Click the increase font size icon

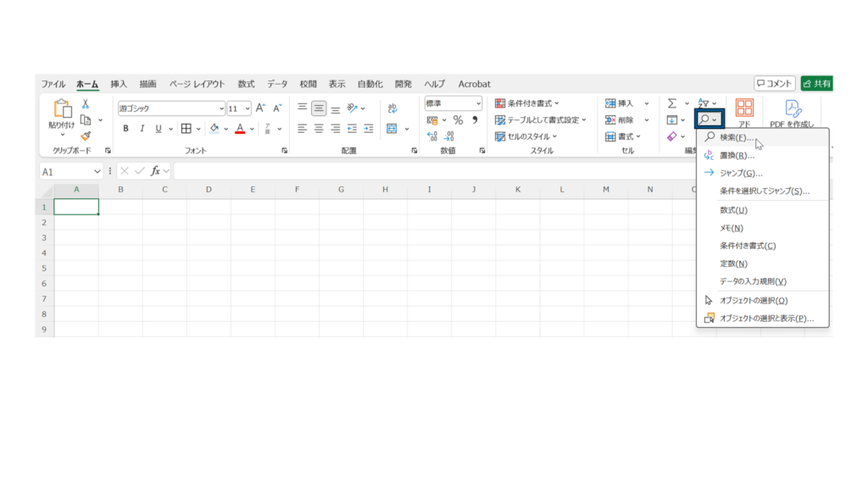261,108
